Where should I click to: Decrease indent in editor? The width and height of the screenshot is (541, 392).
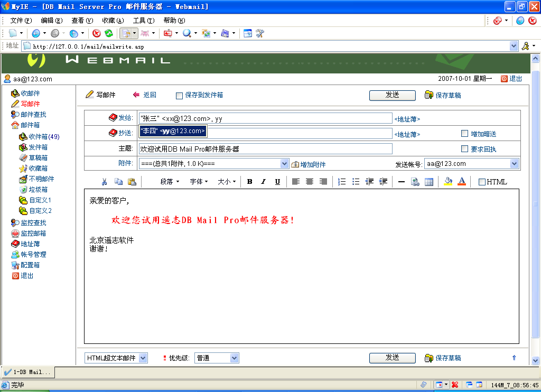pyautogui.click(x=369, y=182)
